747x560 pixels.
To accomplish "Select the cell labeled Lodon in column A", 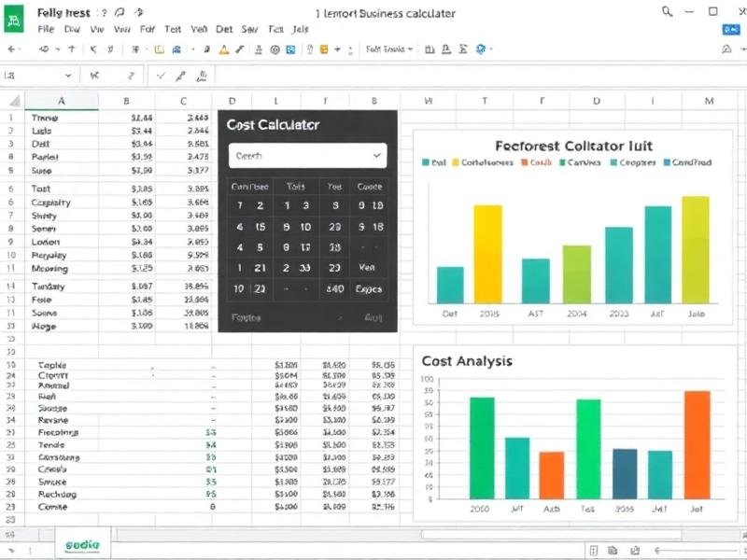I will [62, 242].
